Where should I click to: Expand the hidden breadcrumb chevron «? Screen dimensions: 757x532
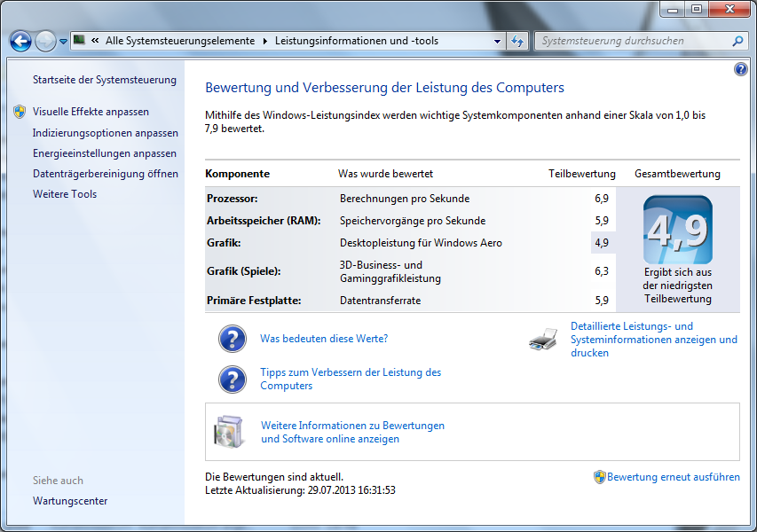click(95, 41)
